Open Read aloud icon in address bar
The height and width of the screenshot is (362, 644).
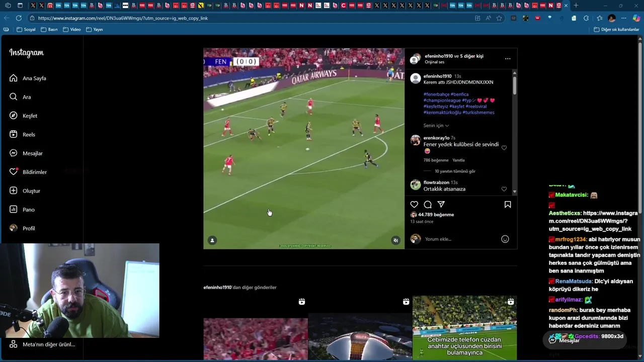click(x=488, y=18)
